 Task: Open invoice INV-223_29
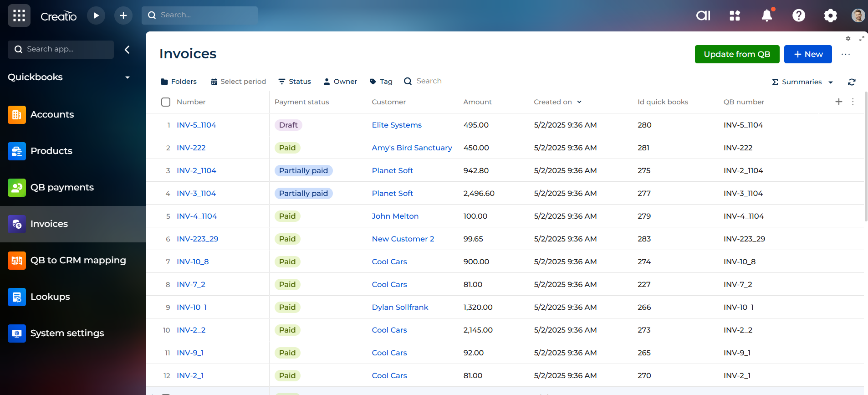tap(197, 239)
